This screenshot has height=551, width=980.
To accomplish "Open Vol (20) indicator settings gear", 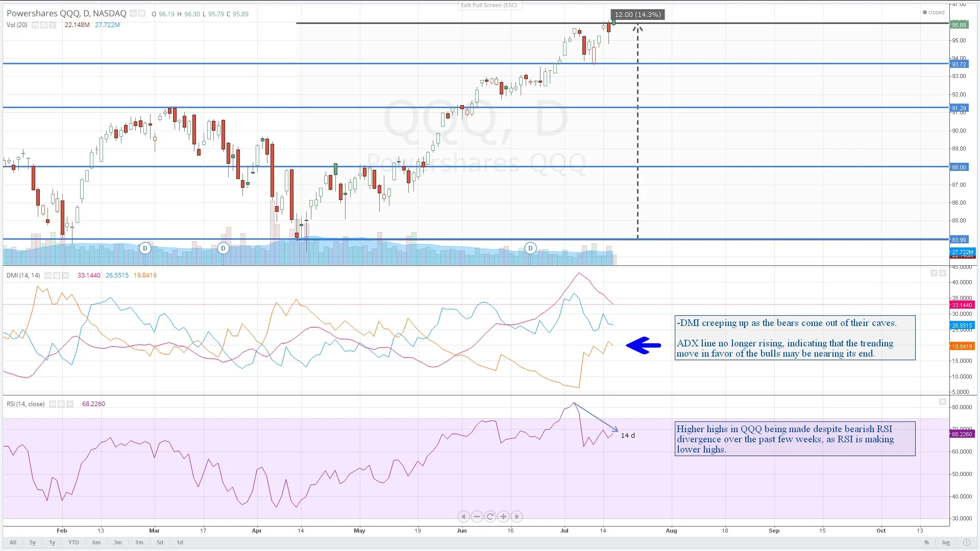I will [x=44, y=25].
